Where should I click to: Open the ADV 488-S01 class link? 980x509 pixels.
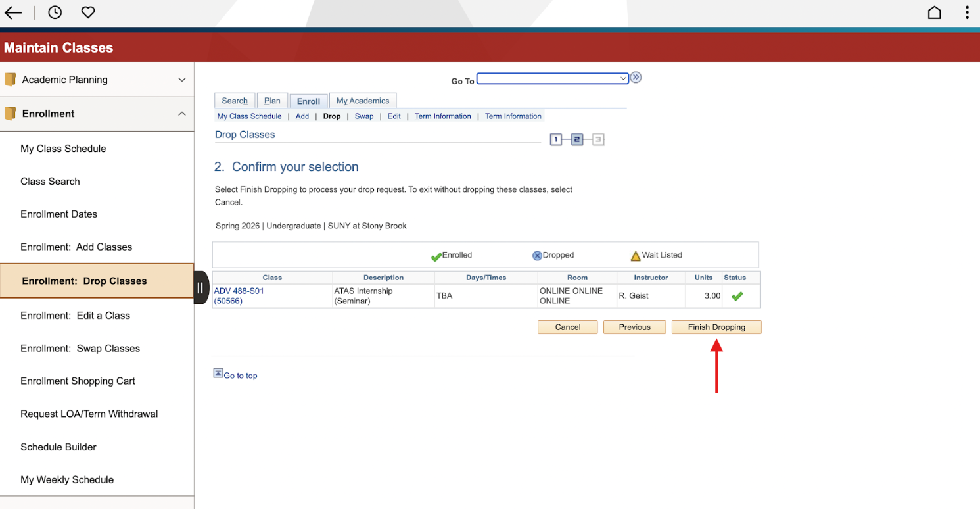(x=239, y=296)
